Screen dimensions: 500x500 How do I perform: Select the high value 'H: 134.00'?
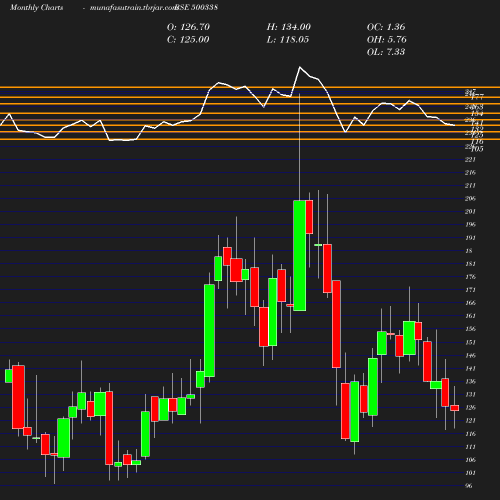tap(289, 27)
